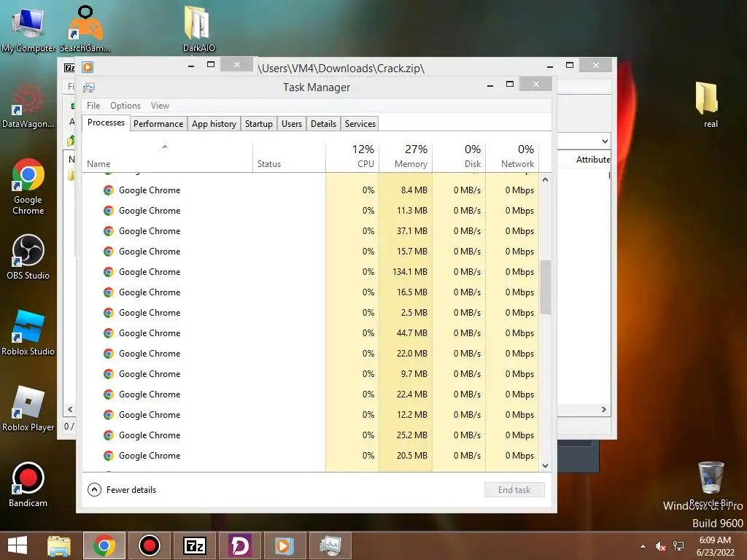Open the SearchGam... desktop shortcut
747x560 pixels.
coord(85,28)
